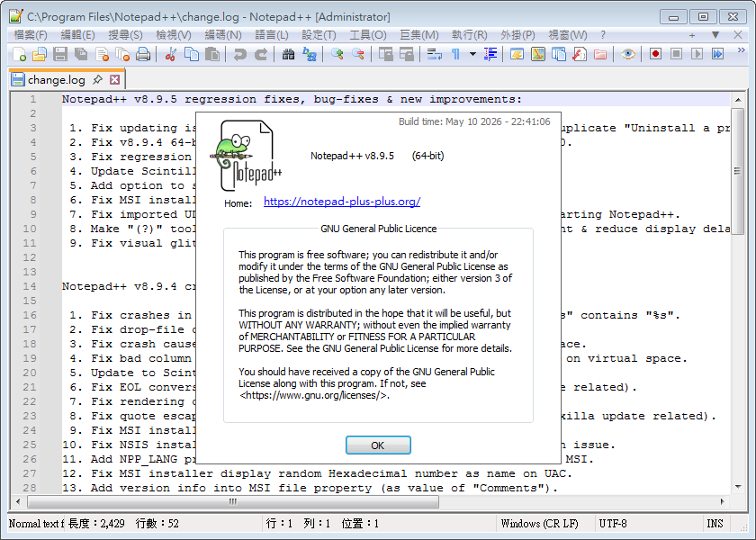The height and width of the screenshot is (540, 756).
Task: Open Find with the binoculars icon
Action: click(x=288, y=54)
